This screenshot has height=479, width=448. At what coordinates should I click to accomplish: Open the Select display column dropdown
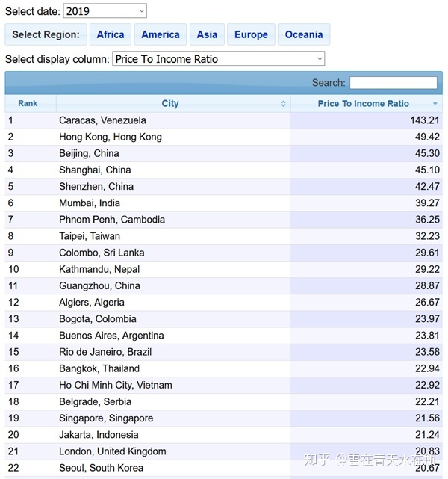pos(219,58)
